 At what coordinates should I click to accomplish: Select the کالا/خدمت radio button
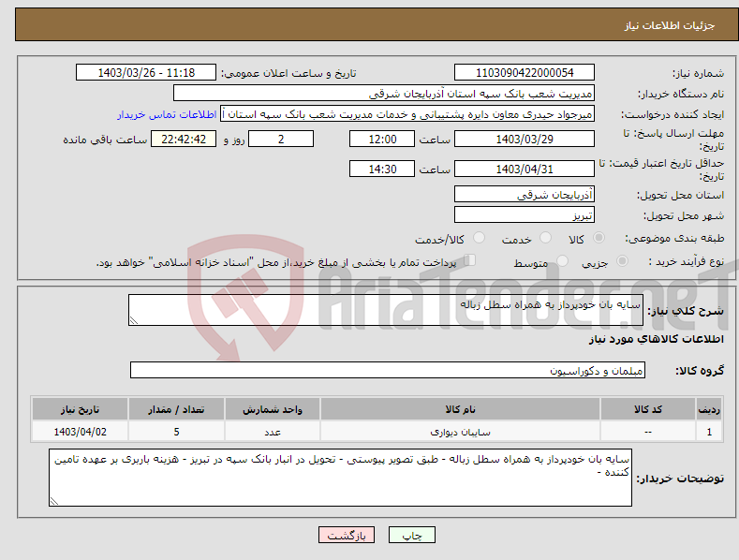tap(479, 238)
